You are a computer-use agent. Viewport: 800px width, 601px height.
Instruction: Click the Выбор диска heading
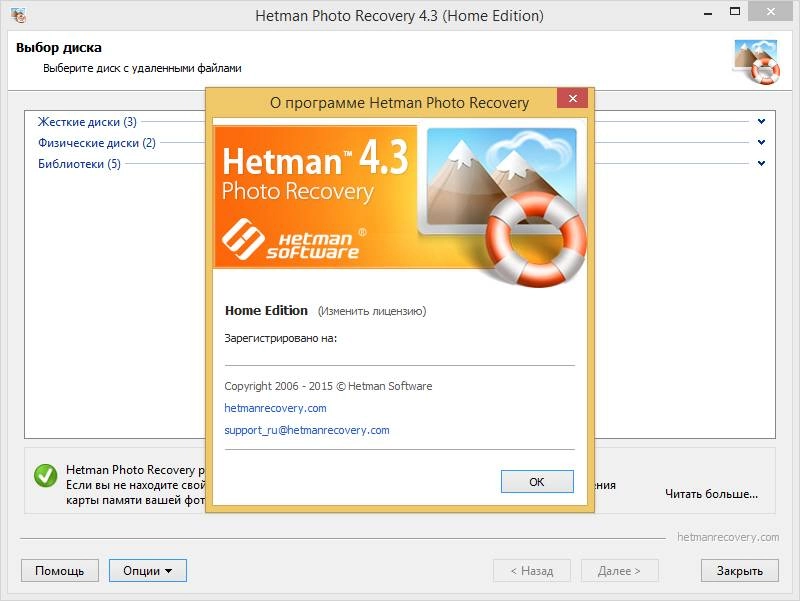[x=59, y=48]
